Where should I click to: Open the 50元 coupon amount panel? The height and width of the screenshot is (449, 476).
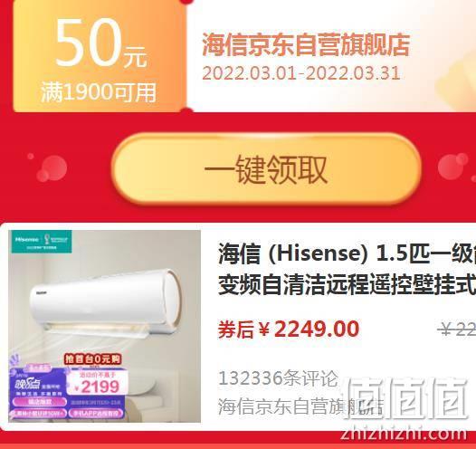[100, 56]
